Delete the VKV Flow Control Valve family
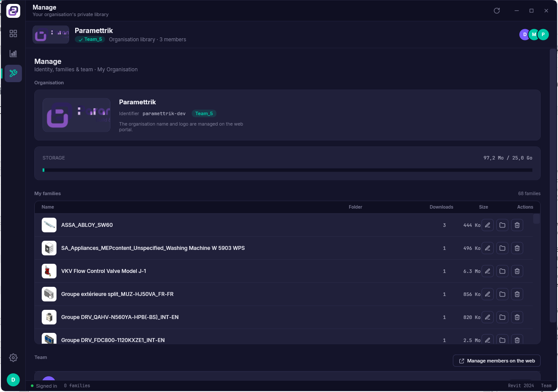The width and height of the screenshot is (558, 392). [x=517, y=271]
